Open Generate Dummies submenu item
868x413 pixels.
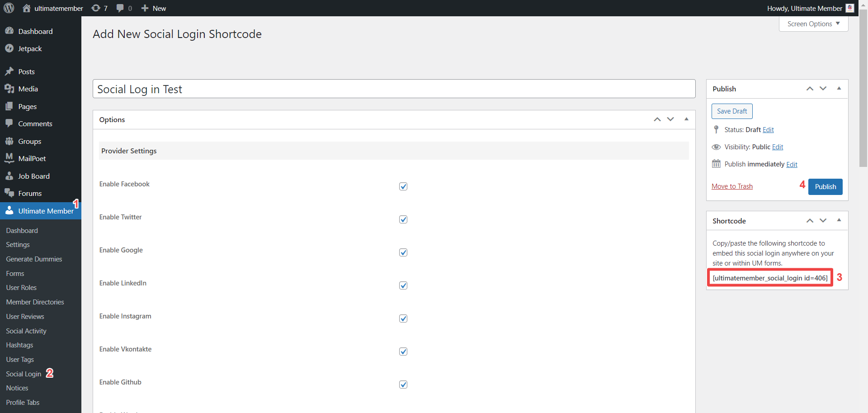coord(34,259)
